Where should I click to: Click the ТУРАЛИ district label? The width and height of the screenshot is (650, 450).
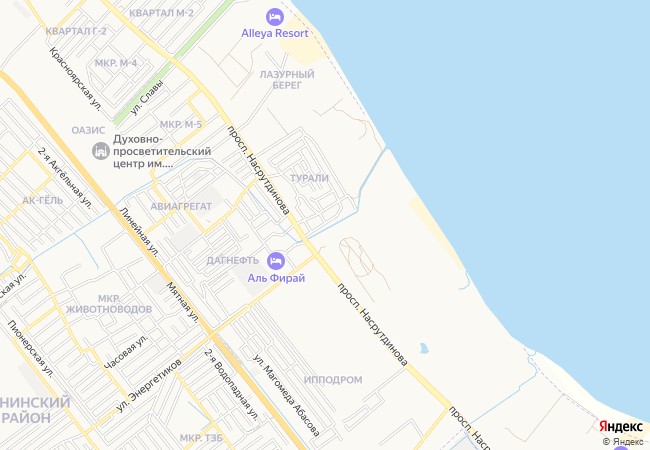click(309, 178)
